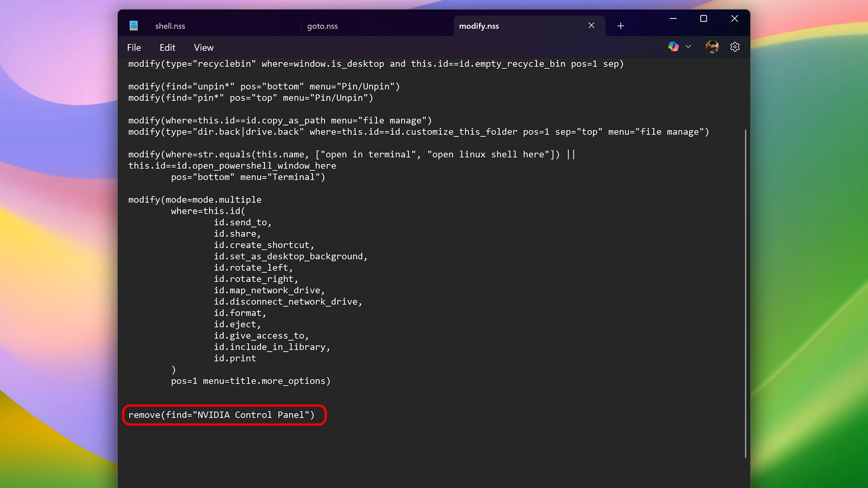Image resolution: width=868 pixels, height=488 pixels.
Task: Click the Notepad app icon
Action: [x=133, y=26]
